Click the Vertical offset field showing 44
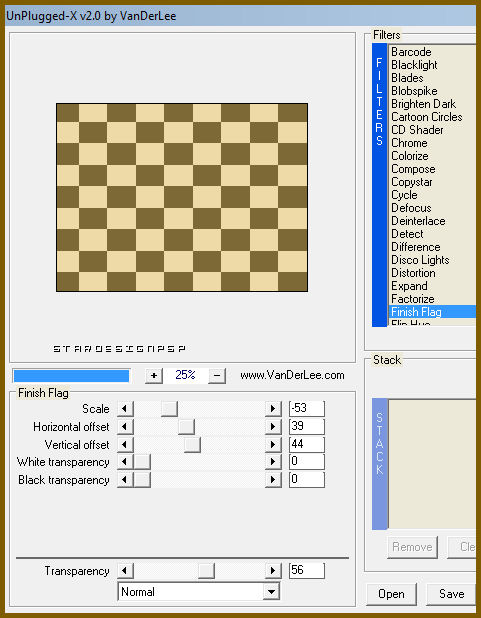This screenshot has width=481, height=618. [307, 445]
